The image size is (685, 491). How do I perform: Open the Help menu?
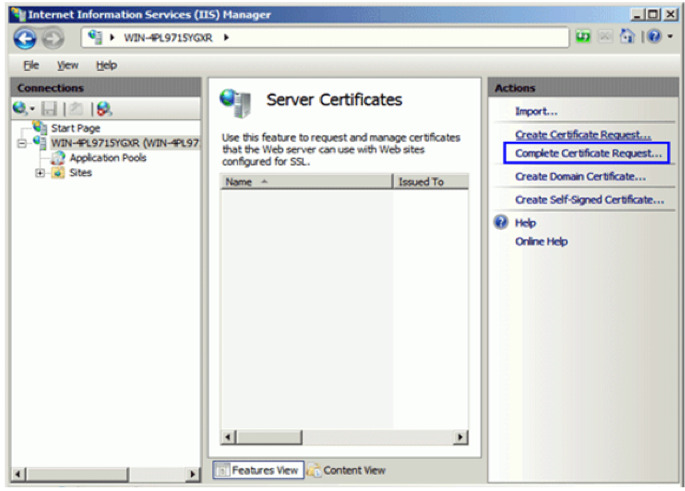[107, 65]
